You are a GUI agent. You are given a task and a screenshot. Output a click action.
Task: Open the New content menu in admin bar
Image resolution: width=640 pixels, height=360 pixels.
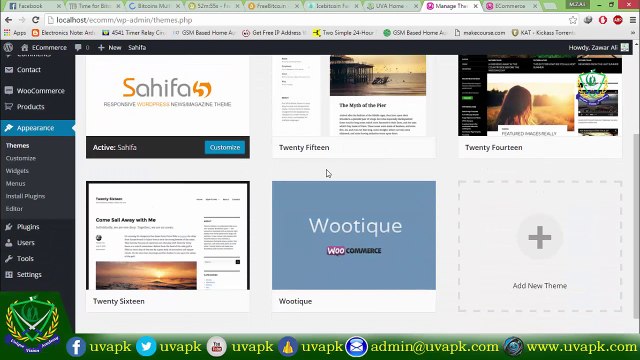(x=109, y=47)
